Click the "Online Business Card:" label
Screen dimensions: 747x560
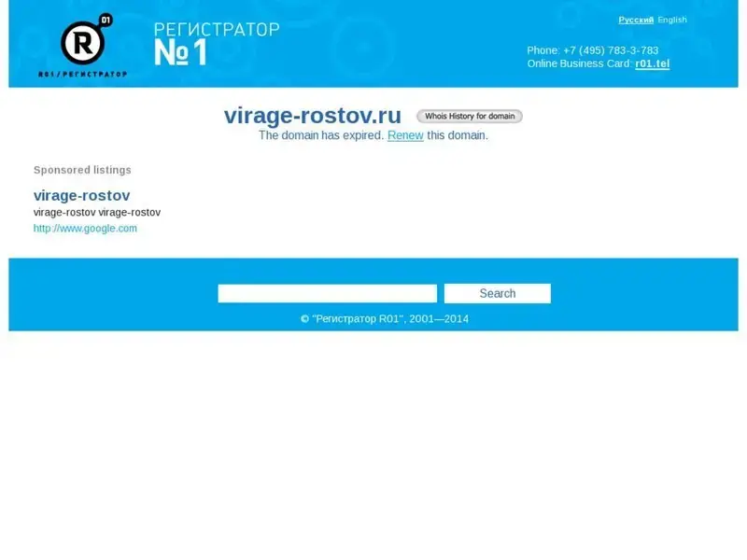click(x=579, y=64)
